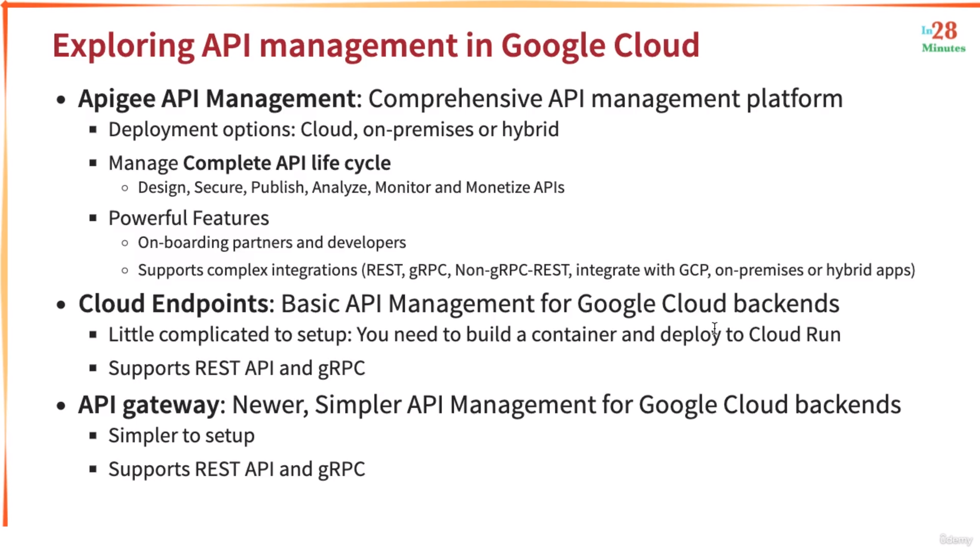The width and height of the screenshot is (980, 551).
Task: Click 'Manage Complete API life cycle' line
Action: 250,163
